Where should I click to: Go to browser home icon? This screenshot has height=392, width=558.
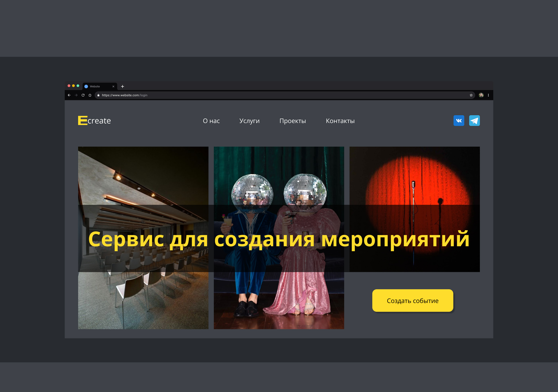[x=90, y=95]
